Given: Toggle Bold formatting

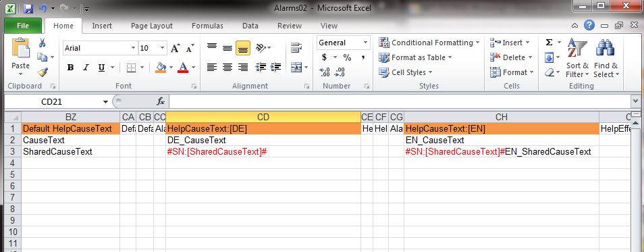Looking at the screenshot, I should point(70,68).
